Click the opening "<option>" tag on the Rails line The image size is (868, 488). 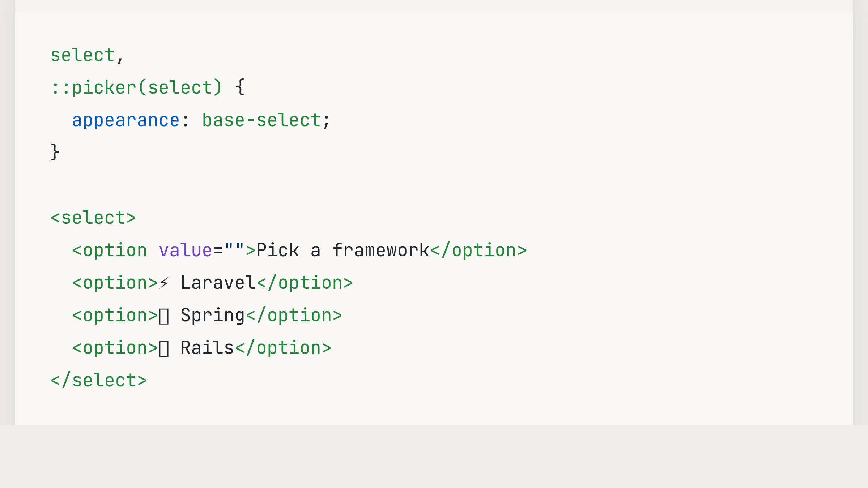coord(115,348)
